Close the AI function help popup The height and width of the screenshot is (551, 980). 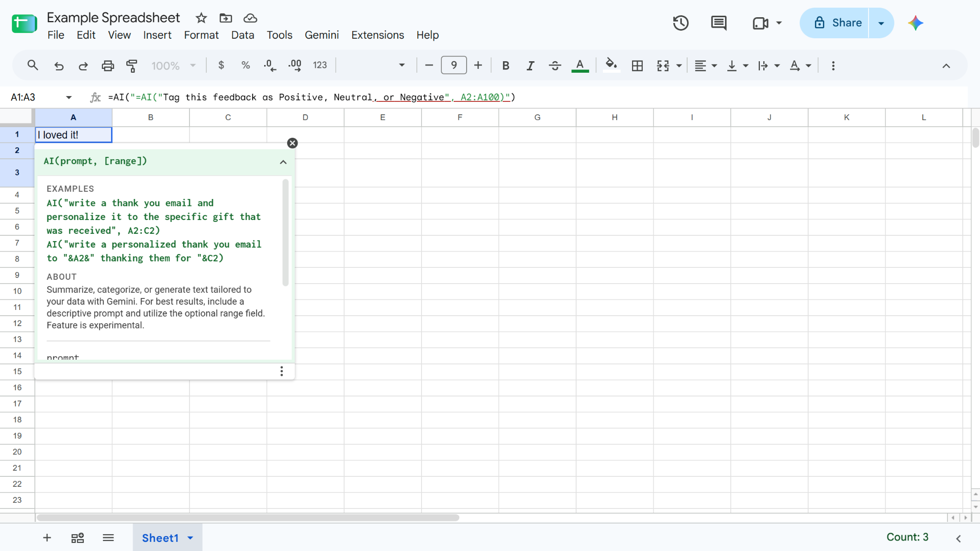pos(292,143)
